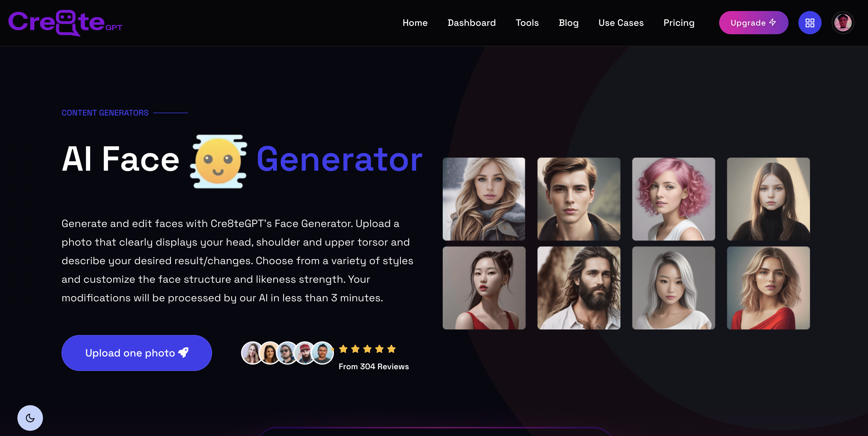Click the user profile avatar icon
The height and width of the screenshot is (436, 868).
point(842,23)
